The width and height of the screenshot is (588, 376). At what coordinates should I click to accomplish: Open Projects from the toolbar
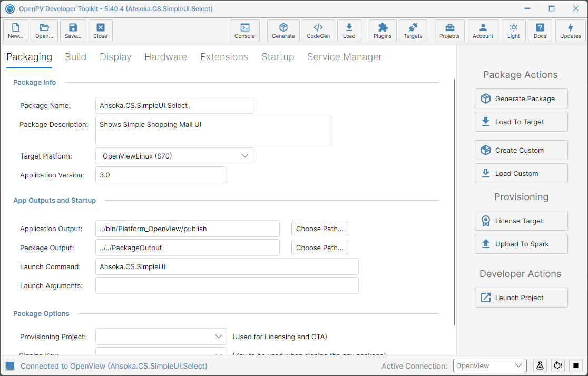coord(449,31)
